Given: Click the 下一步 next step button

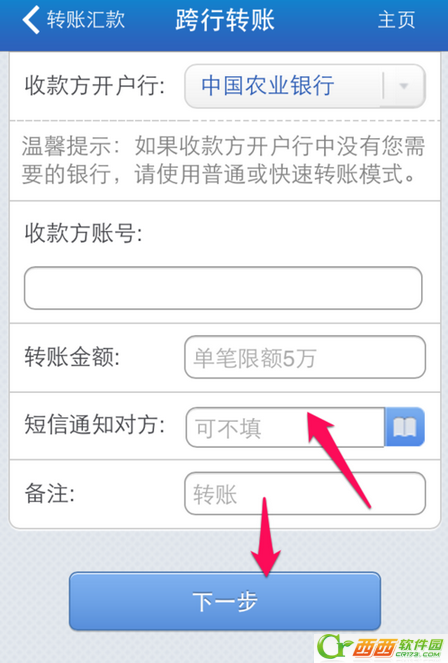Looking at the screenshot, I should click(x=225, y=601).
